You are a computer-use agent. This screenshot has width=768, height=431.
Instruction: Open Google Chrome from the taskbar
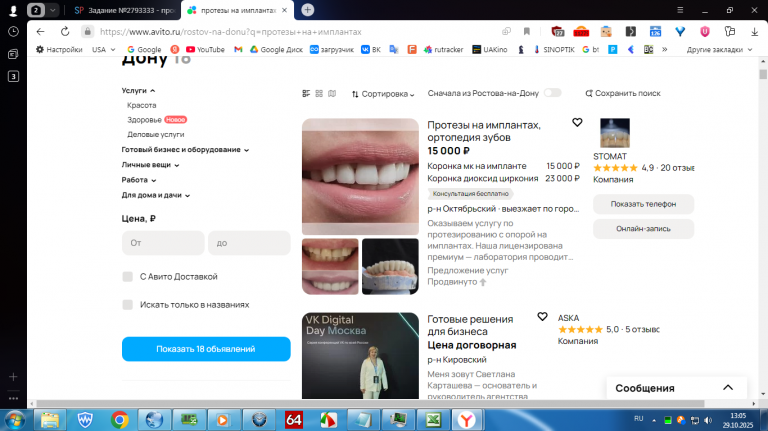[120, 420]
